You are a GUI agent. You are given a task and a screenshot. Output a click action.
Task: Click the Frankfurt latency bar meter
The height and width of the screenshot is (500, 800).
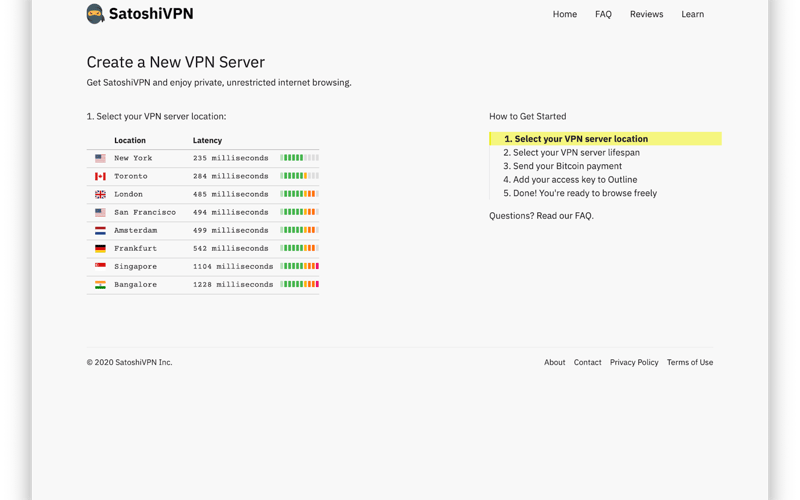coord(299,248)
